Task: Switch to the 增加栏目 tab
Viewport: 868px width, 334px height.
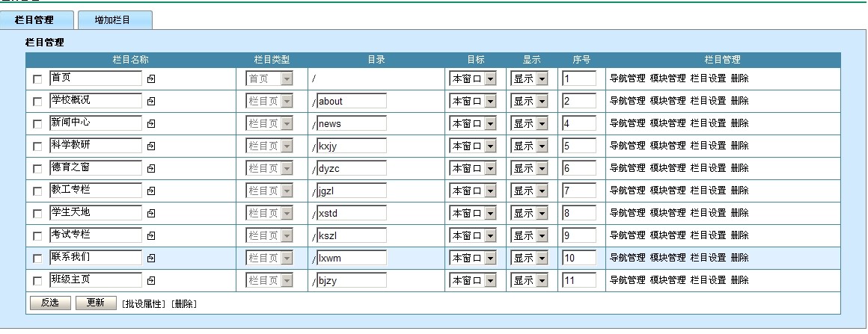Action: click(x=112, y=20)
